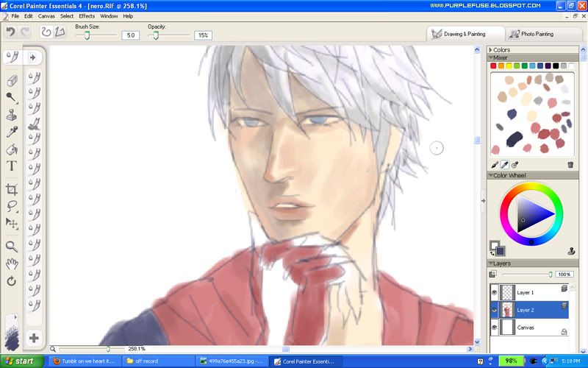Click the Redo arrow button
Screen dimensions: 588x368
click(25, 32)
